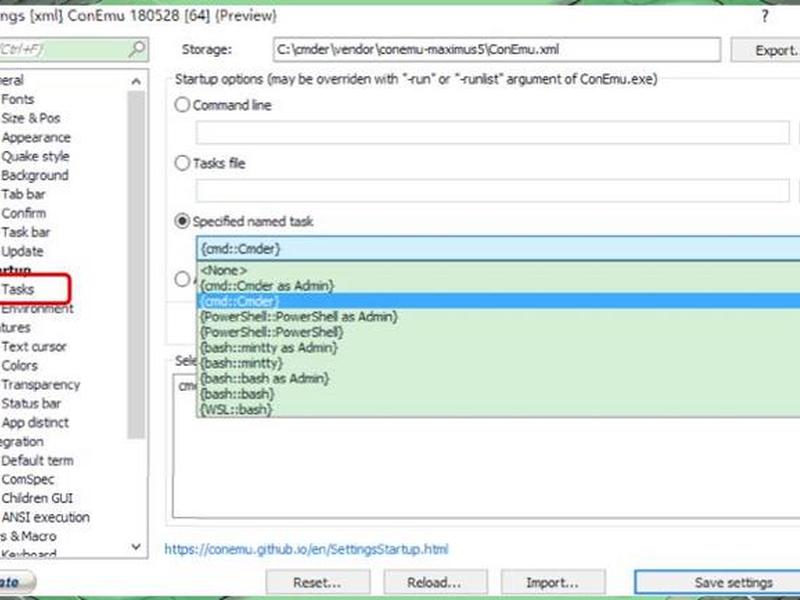Click the tree scrollbar down arrow
800x600 pixels.
[x=136, y=547]
